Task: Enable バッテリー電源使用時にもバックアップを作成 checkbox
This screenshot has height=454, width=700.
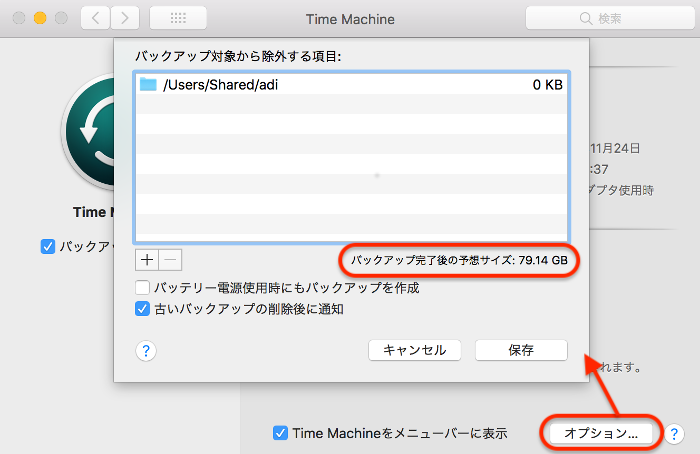Action: [x=142, y=287]
